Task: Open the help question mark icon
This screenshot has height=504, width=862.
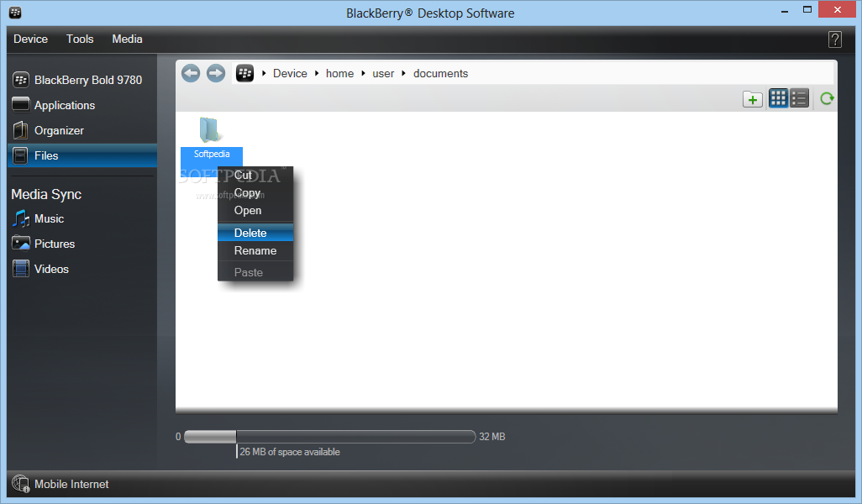Action: pyautogui.click(x=834, y=39)
